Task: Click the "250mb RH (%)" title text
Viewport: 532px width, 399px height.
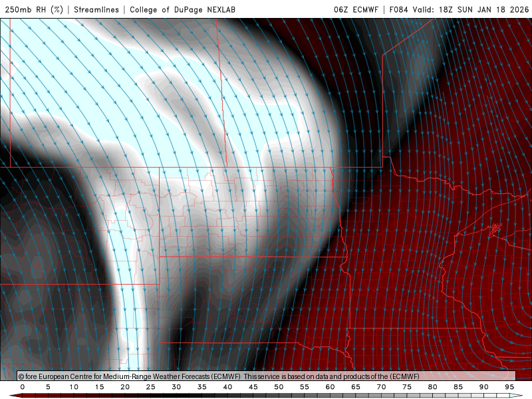Action: pyautogui.click(x=34, y=9)
